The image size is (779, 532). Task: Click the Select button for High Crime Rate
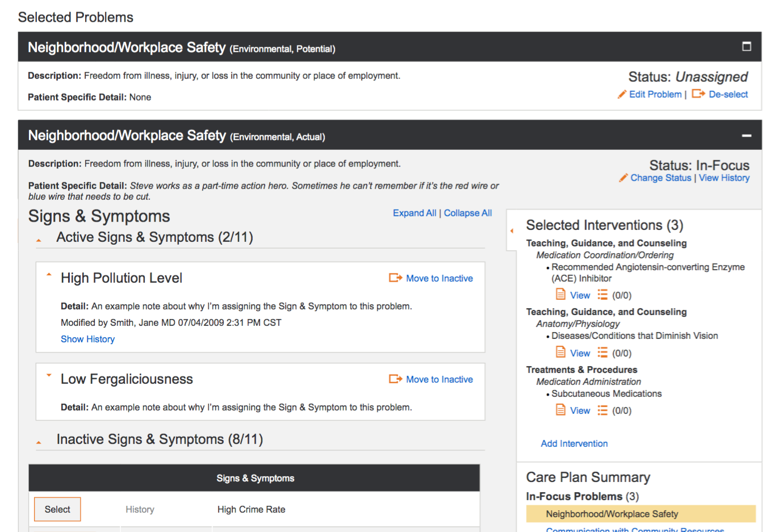57,509
